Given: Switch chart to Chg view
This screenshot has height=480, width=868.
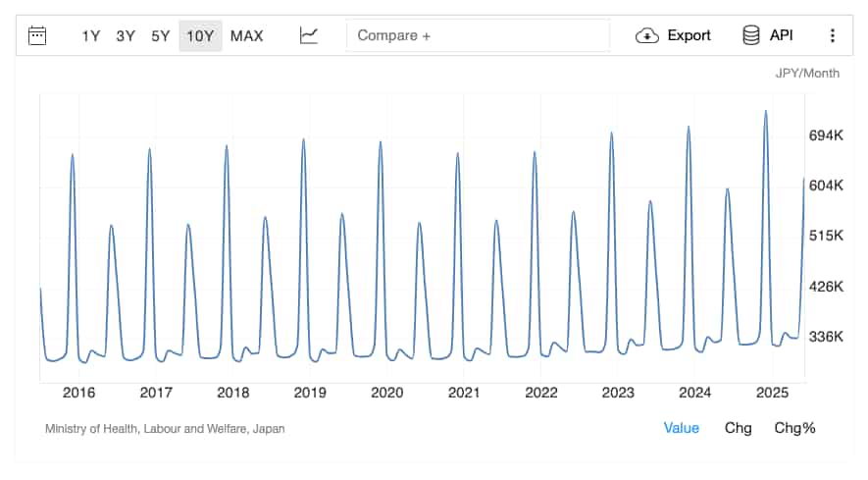Looking at the screenshot, I should pyautogui.click(x=738, y=428).
